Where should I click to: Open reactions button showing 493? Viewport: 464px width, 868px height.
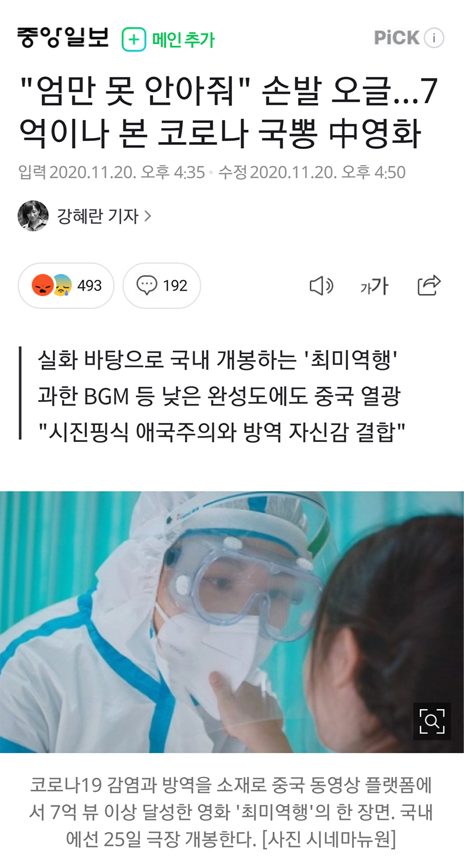point(66,285)
